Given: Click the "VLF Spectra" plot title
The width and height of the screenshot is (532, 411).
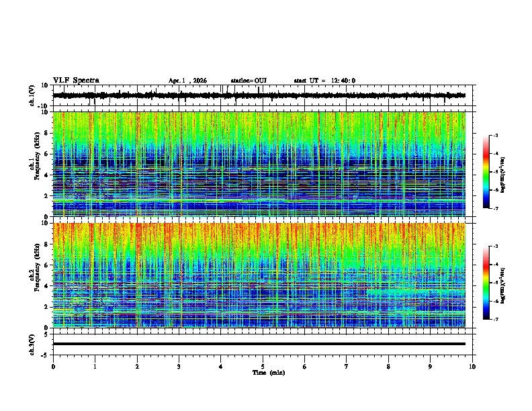Looking at the screenshot, I should (76, 81).
